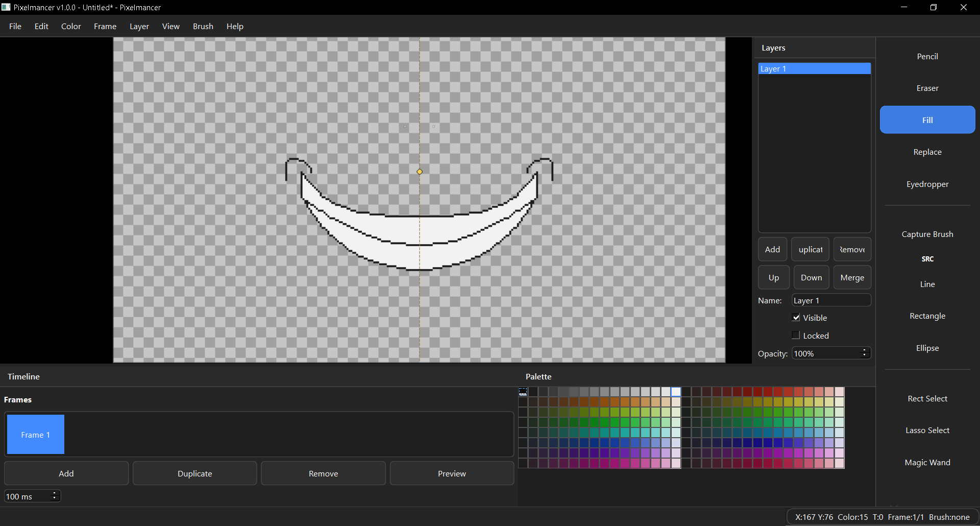The height and width of the screenshot is (526, 980).
Task: Select the Frame 1 thumbnail in timeline
Action: point(36,435)
